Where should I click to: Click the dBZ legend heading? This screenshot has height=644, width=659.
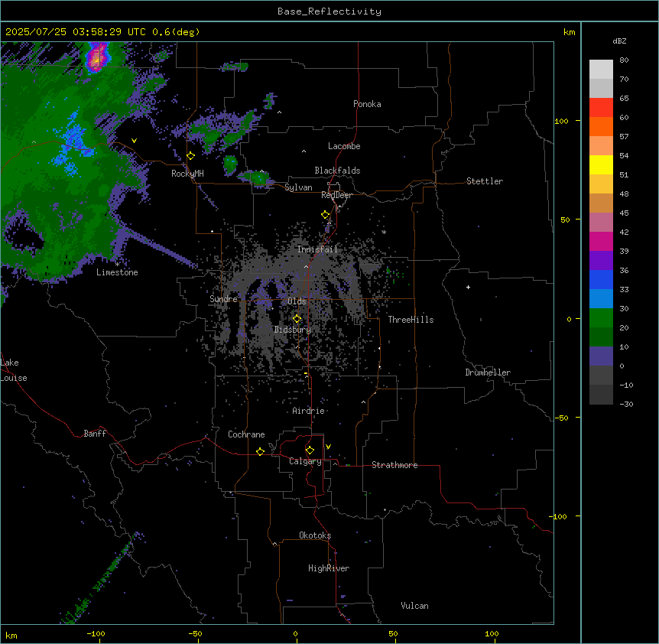click(619, 41)
